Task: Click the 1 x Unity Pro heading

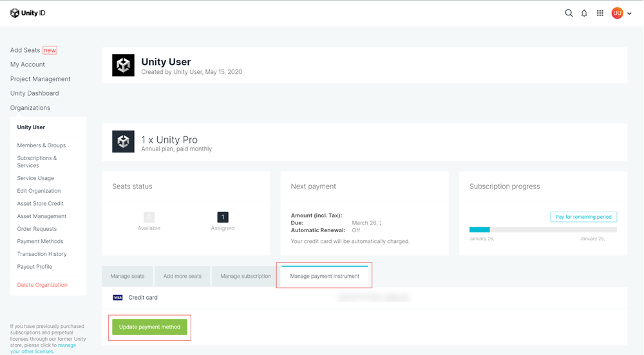Action: (x=169, y=140)
